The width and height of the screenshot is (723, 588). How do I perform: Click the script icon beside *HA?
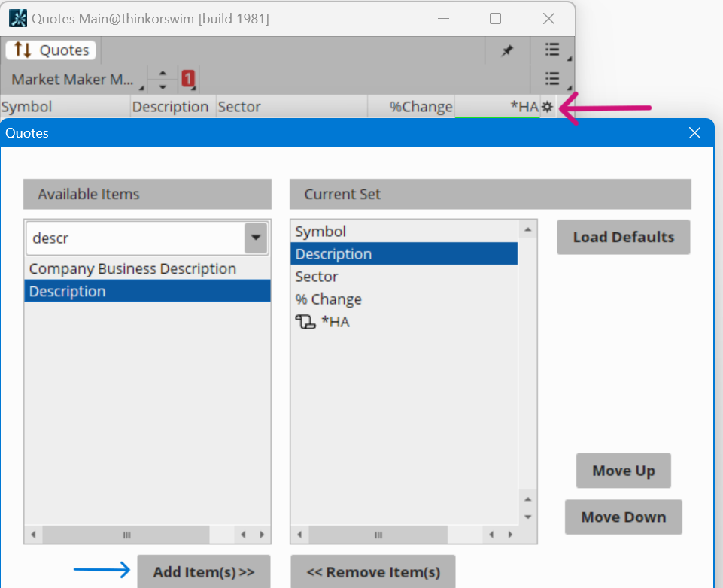(305, 322)
